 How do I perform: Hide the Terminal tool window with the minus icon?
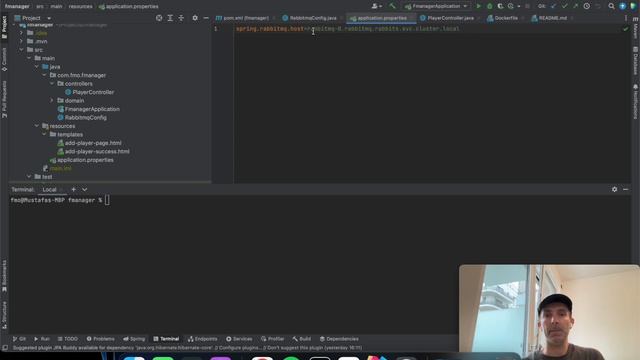point(625,189)
